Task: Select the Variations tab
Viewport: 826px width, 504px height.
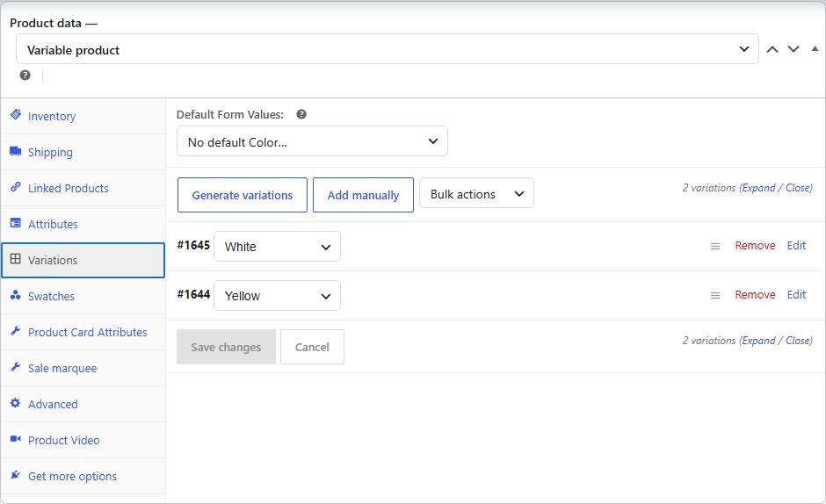Action: tap(83, 260)
